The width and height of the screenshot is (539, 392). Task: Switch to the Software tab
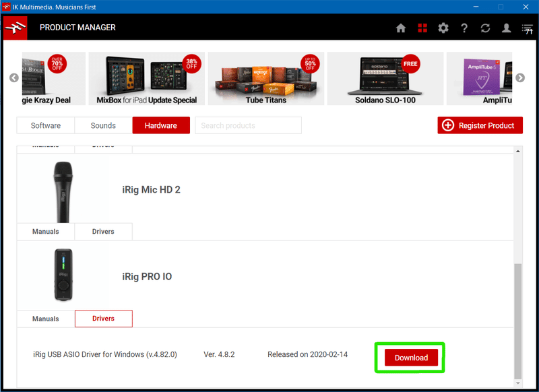[46, 125]
